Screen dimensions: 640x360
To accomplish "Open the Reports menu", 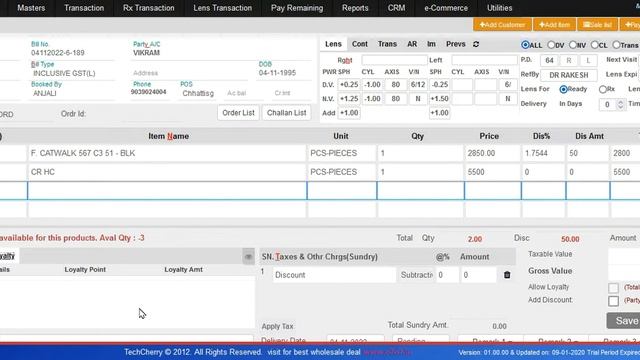I will [355, 8].
